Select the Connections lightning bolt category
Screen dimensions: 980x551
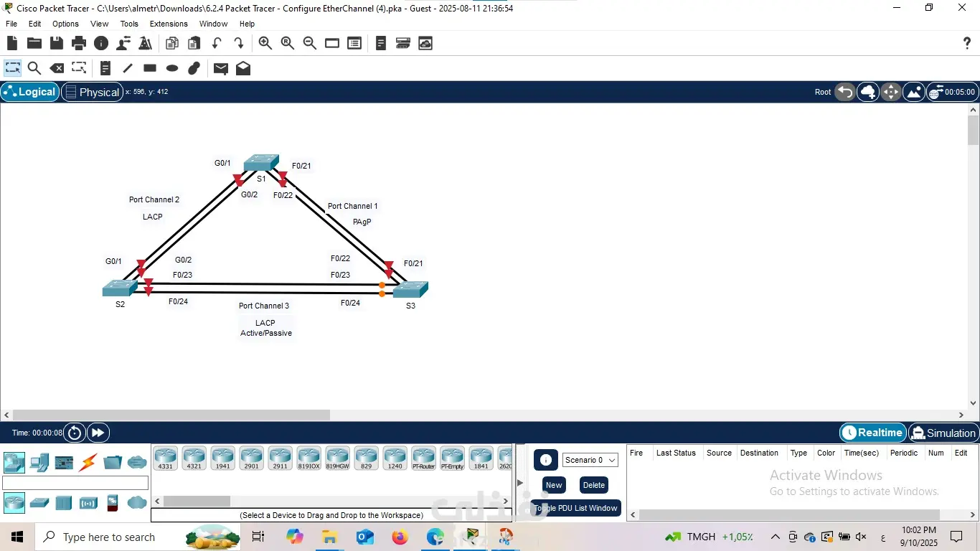click(x=88, y=463)
